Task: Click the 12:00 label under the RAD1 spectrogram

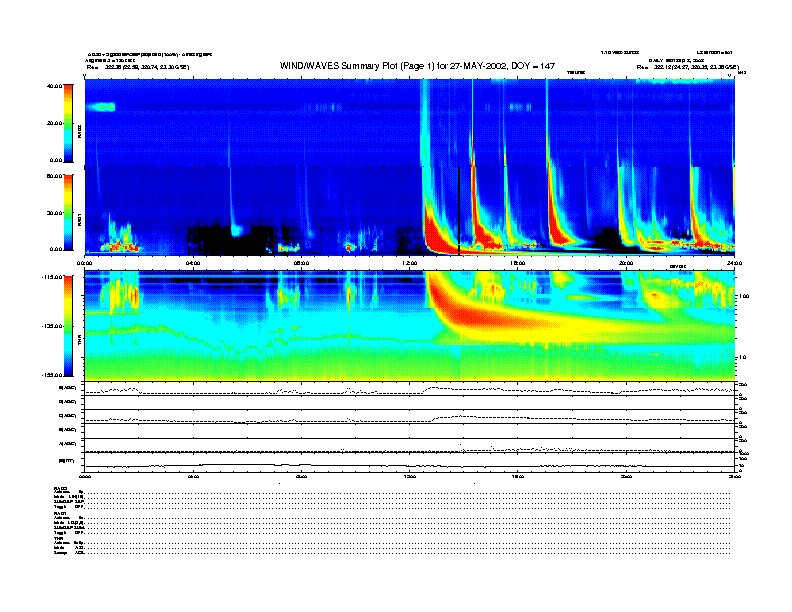Action: 410,263
